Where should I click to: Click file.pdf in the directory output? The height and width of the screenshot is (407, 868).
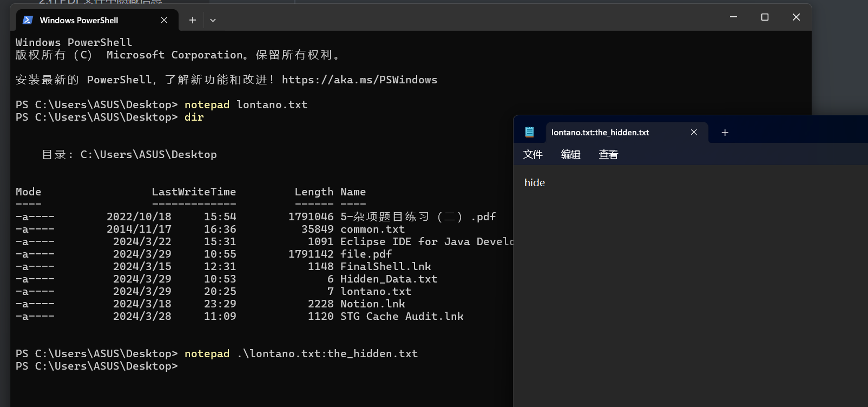point(366,254)
